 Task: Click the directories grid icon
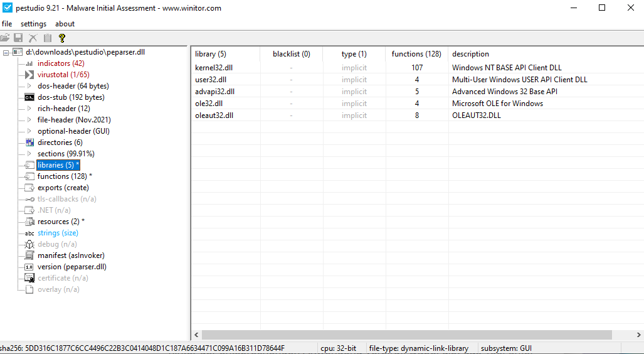click(29, 142)
